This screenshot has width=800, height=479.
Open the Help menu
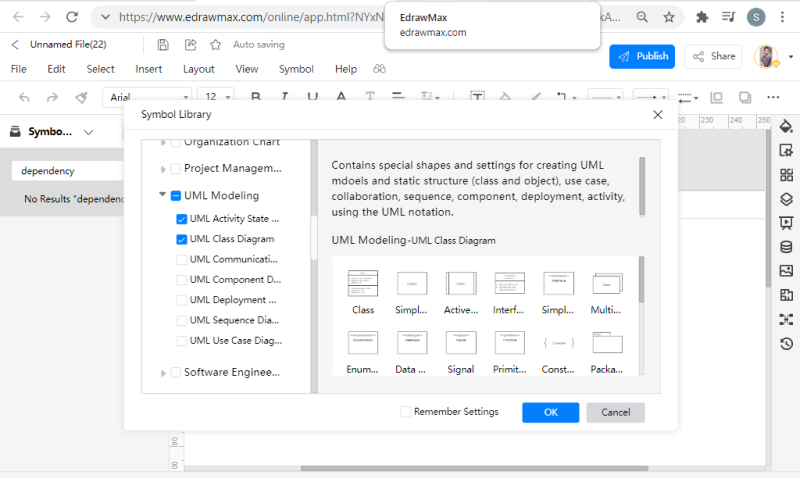click(345, 69)
